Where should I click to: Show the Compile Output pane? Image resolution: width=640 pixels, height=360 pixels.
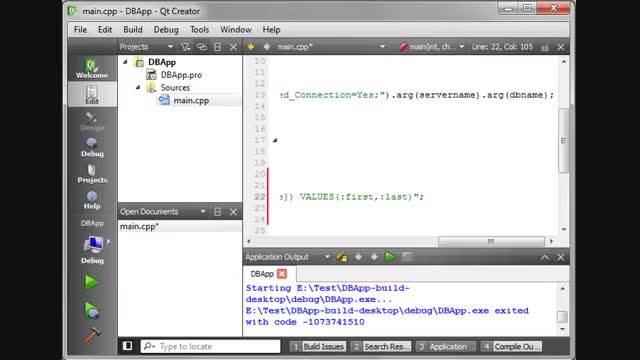[x=511, y=347]
